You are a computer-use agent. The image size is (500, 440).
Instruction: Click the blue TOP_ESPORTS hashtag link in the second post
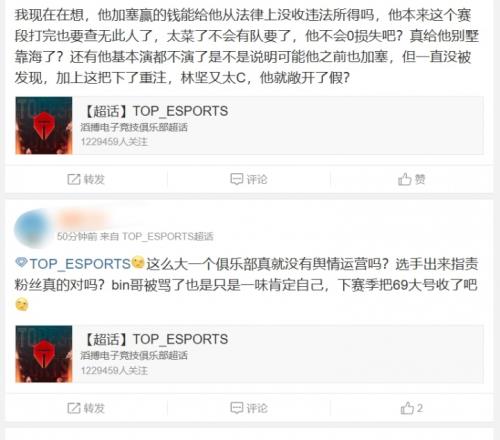(80, 264)
